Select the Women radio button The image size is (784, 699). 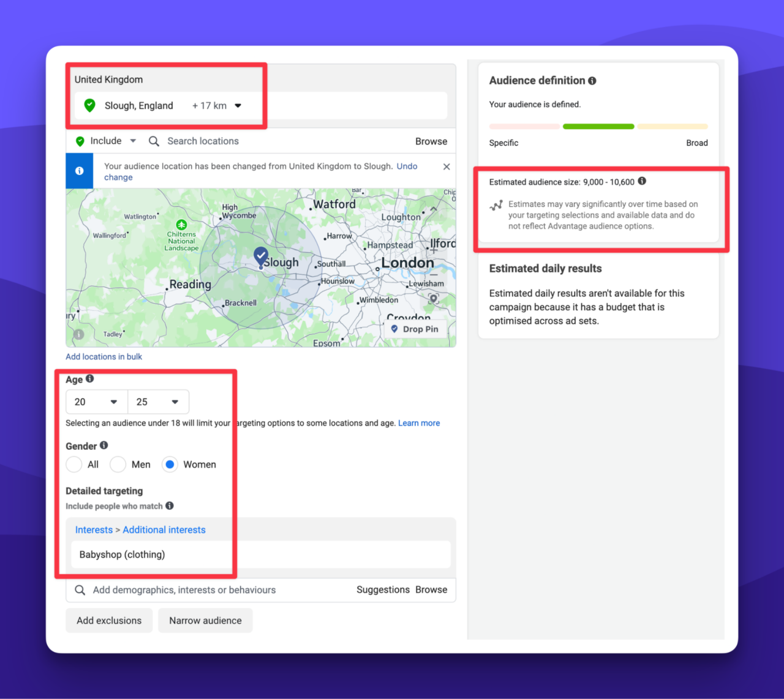pos(170,464)
